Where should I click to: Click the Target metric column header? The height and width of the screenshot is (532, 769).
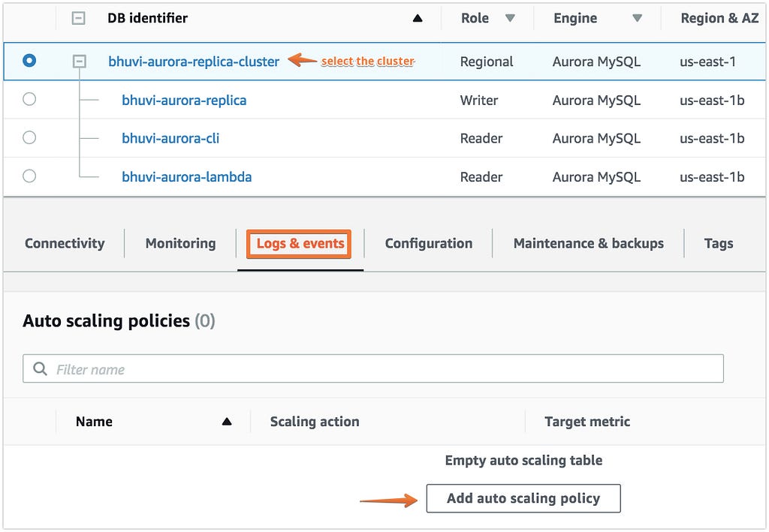click(x=587, y=421)
